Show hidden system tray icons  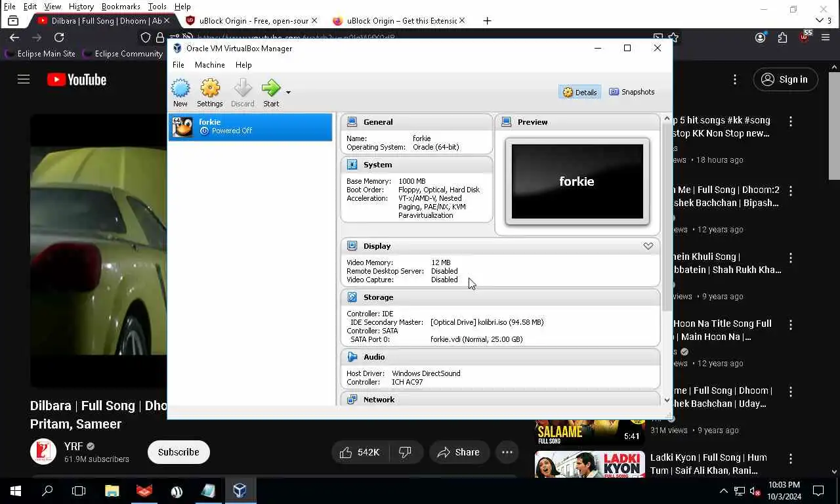click(724, 491)
